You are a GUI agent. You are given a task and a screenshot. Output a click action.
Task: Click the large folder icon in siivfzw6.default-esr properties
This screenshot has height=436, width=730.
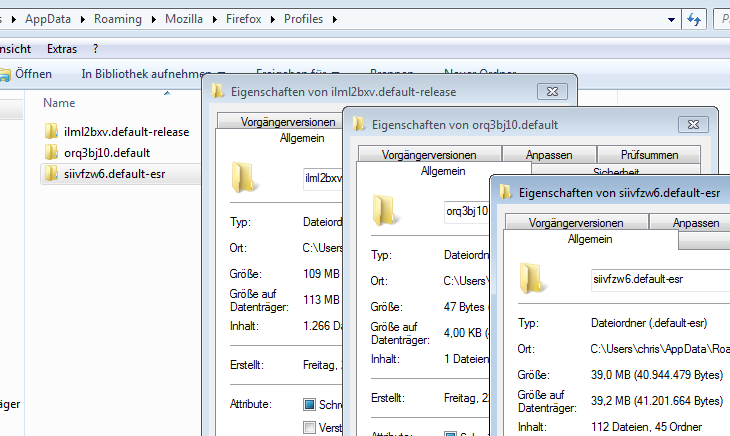coord(531,278)
